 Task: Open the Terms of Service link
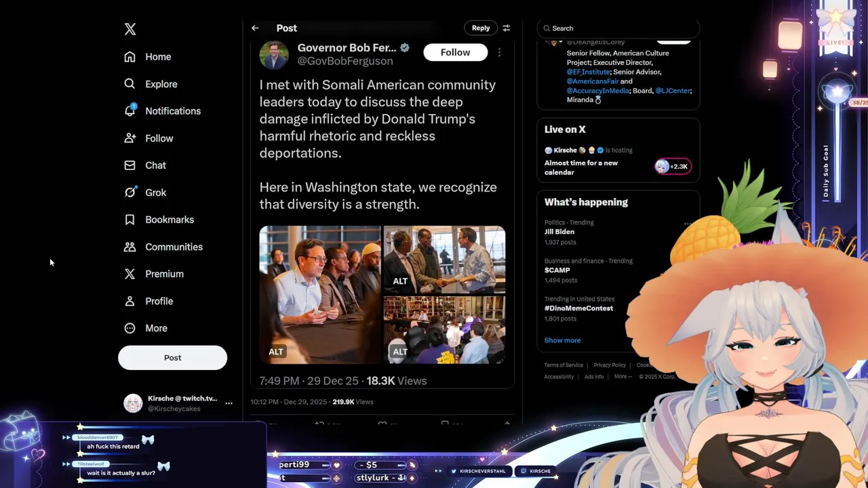pos(564,365)
